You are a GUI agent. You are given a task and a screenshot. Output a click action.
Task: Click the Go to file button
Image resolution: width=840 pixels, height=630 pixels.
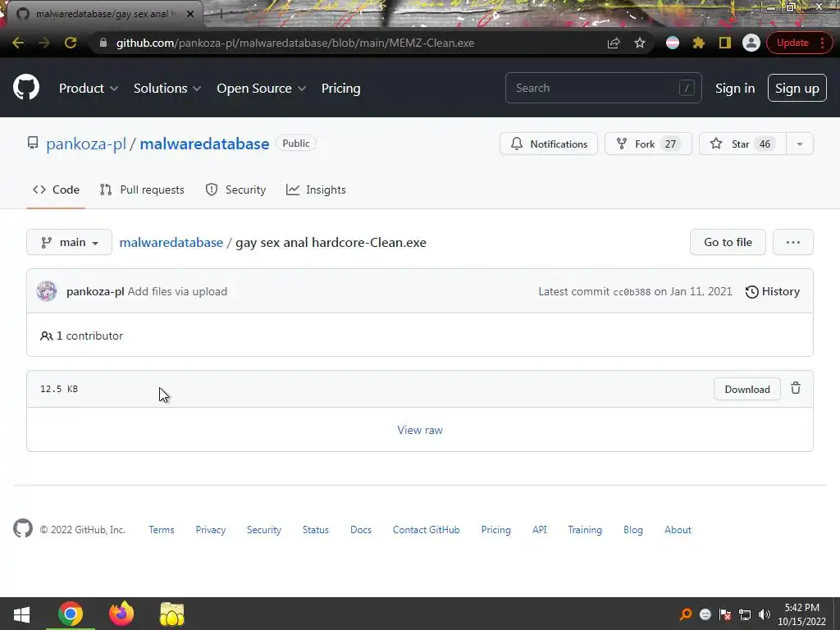coord(728,242)
